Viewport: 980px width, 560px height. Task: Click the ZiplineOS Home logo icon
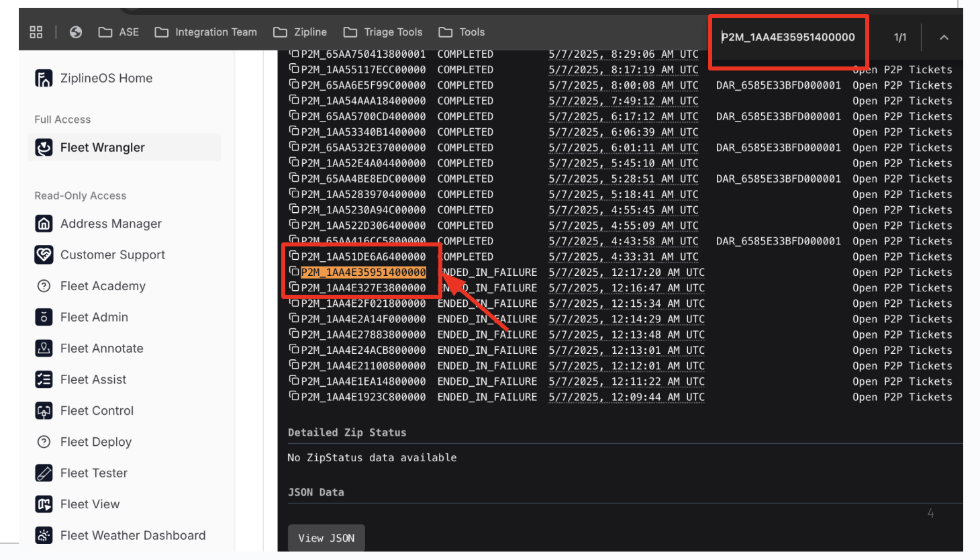(44, 79)
